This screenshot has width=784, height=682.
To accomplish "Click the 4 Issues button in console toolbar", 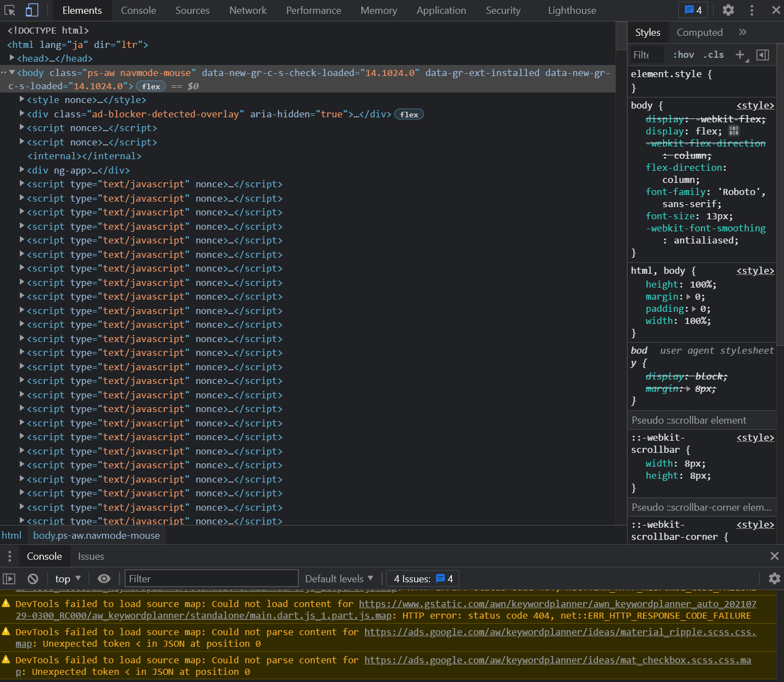I will click(423, 578).
